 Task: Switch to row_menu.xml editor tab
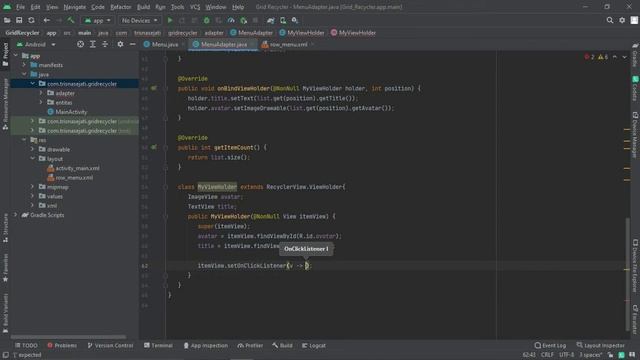pyautogui.click(x=289, y=44)
